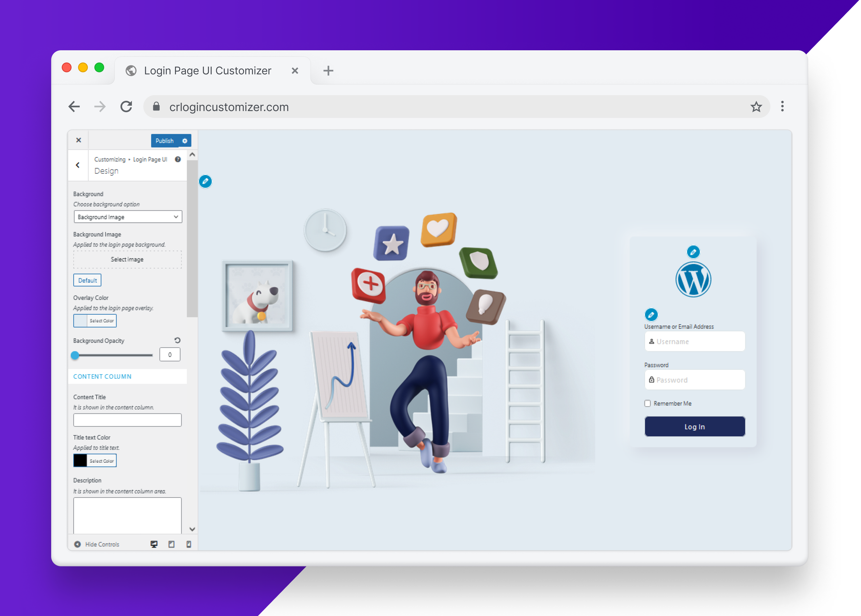Screen dimensions: 861x616
Task: Reload the page with the refresh icon
Action: click(126, 107)
